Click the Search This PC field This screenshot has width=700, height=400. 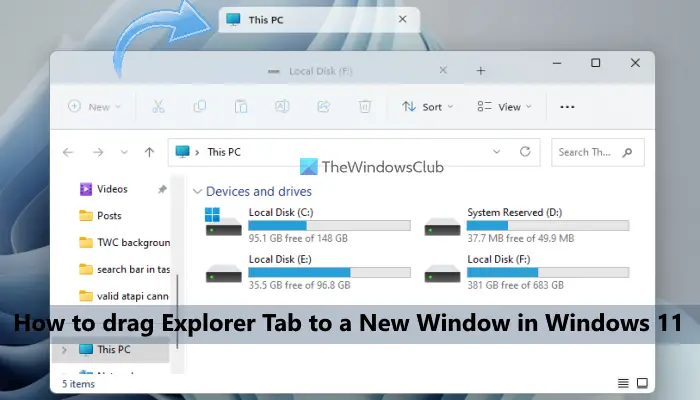pyautogui.click(x=598, y=152)
